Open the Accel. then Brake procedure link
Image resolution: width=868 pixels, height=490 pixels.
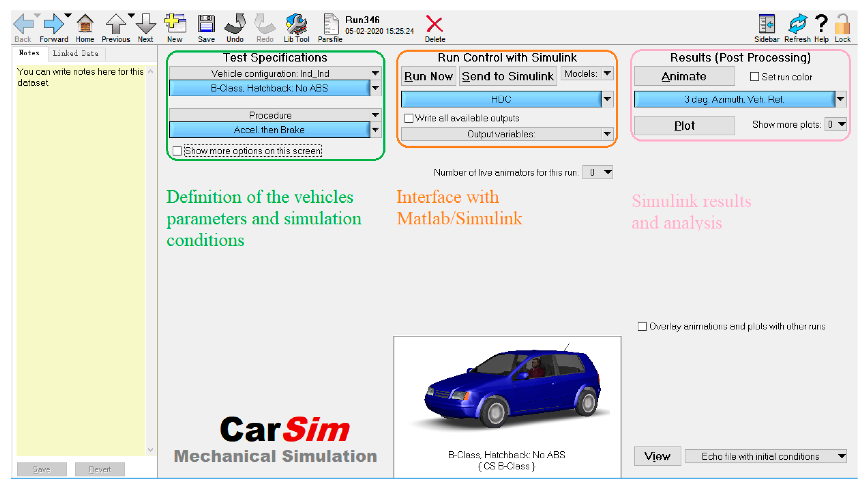pos(269,130)
